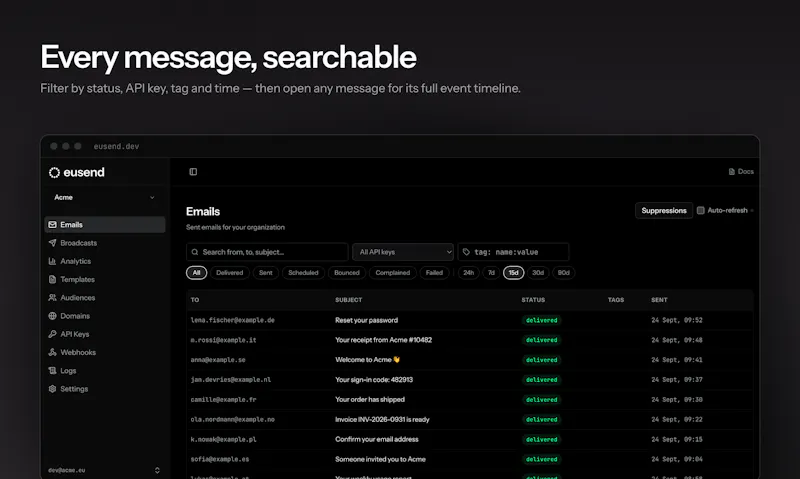Open the All API keys dropdown
The image size is (800, 479).
click(403, 252)
